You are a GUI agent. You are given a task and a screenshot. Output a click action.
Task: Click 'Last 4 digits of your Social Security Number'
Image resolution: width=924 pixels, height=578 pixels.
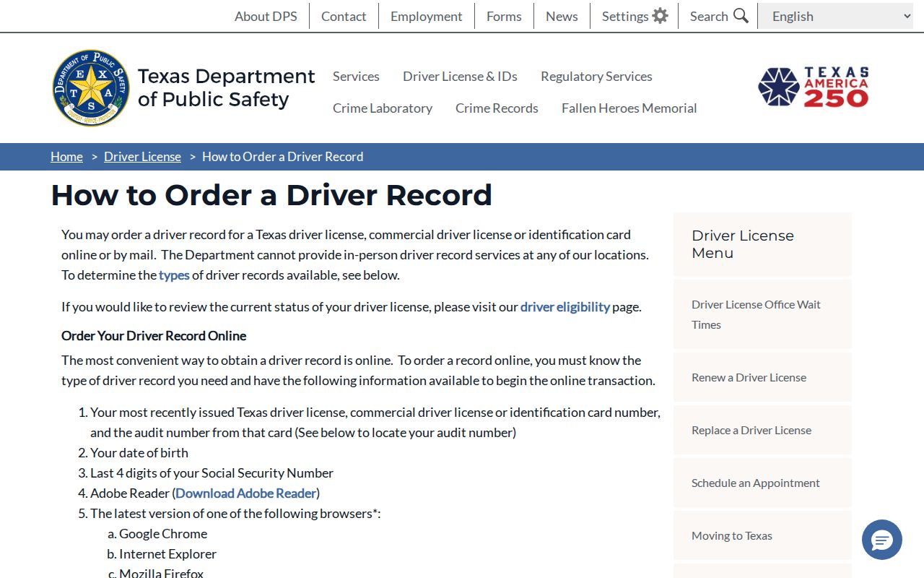pyautogui.click(x=212, y=473)
